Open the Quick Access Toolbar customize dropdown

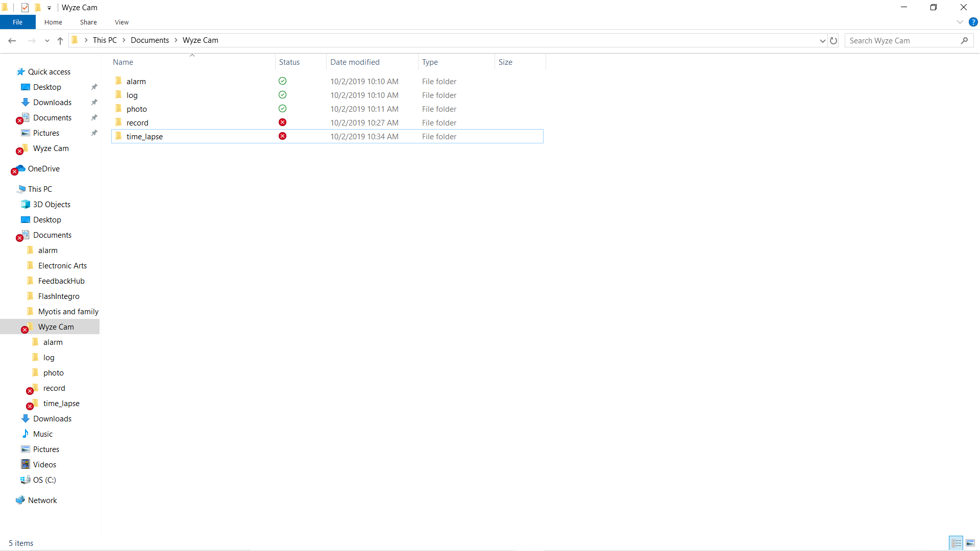point(49,8)
